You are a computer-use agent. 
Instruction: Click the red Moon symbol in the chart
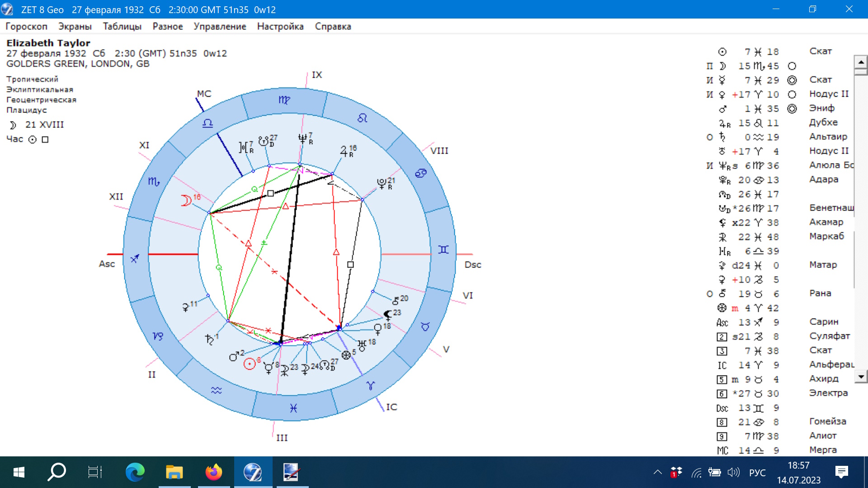pyautogui.click(x=185, y=200)
